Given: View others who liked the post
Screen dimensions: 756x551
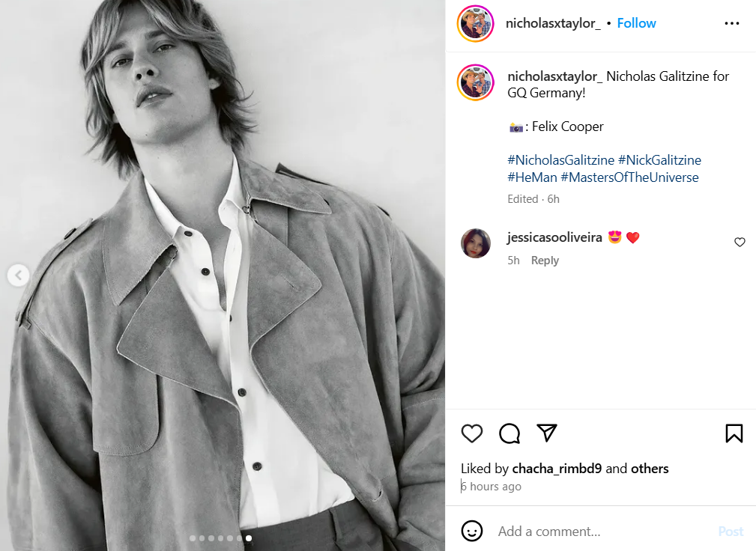Looking at the screenshot, I should [650, 469].
